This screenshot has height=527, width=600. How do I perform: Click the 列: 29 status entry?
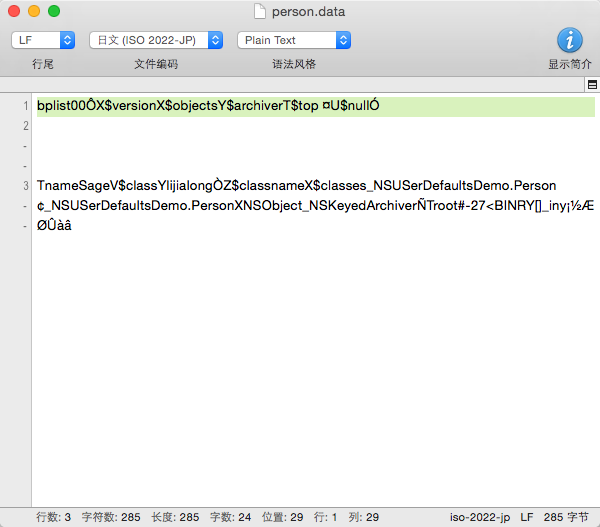point(364,517)
